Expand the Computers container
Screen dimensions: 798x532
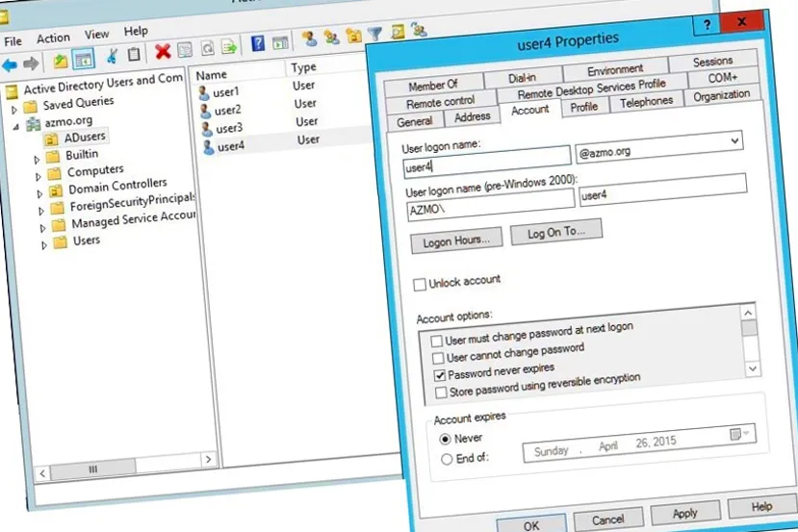(39, 177)
